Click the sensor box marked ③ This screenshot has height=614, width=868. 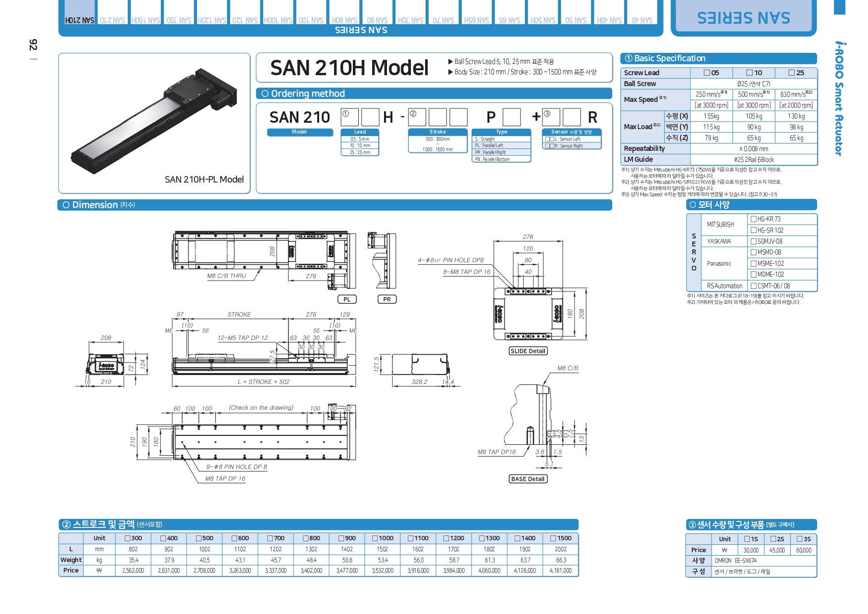(551, 117)
